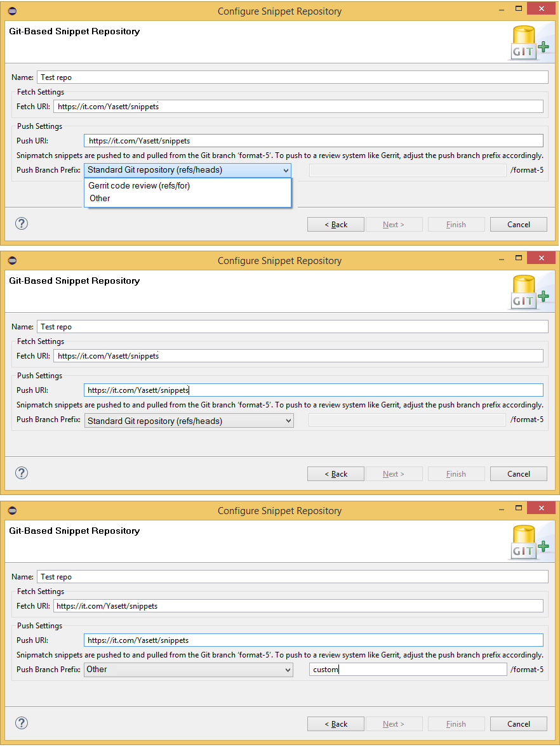Cancel the bottom dialog

pyautogui.click(x=519, y=724)
